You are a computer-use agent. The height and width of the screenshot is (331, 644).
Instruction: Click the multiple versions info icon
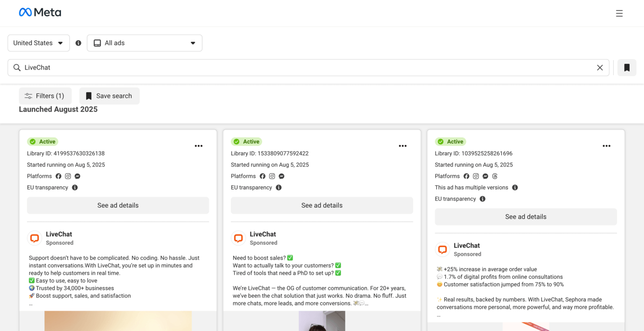tap(515, 188)
